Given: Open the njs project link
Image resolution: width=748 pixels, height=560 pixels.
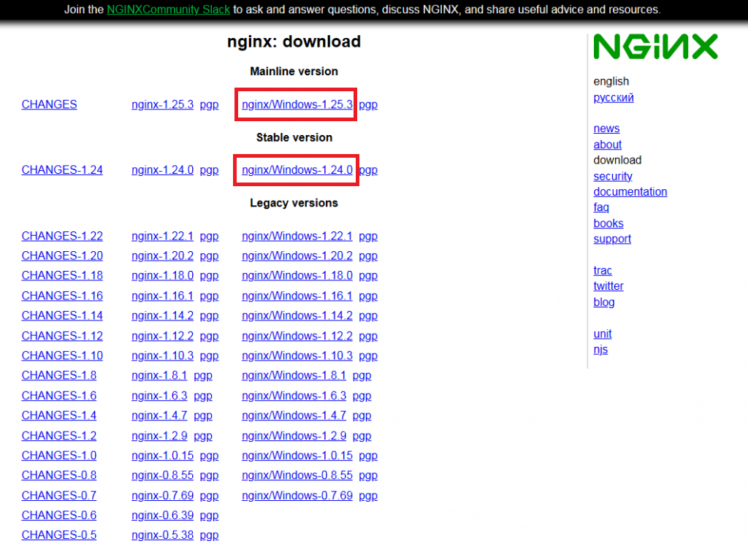Looking at the screenshot, I should 600,350.
